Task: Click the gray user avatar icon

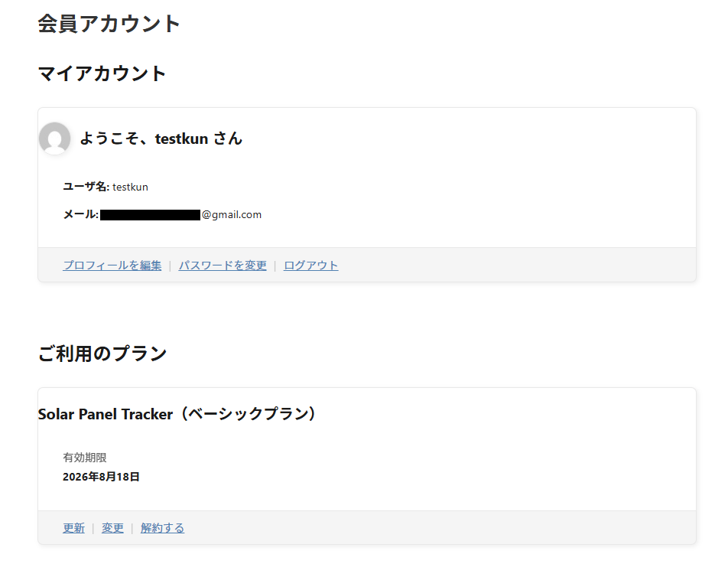Action: [x=55, y=138]
